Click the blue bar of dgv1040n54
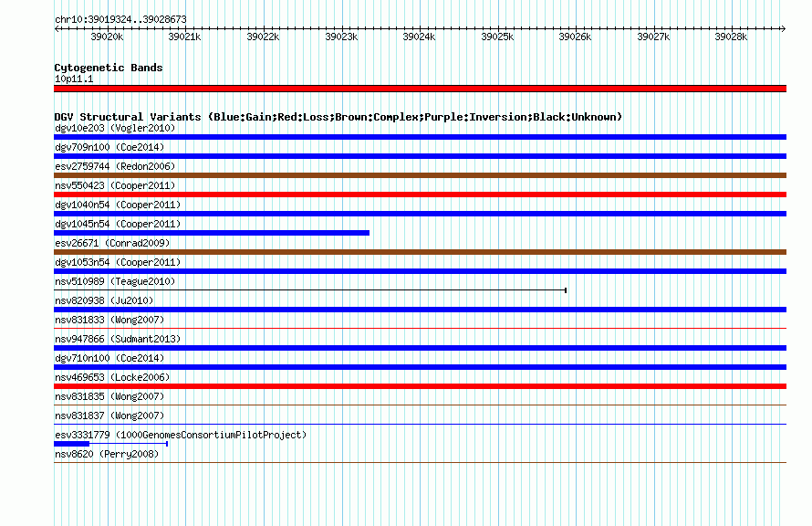Viewport: 812px width, 526px height. [420, 214]
